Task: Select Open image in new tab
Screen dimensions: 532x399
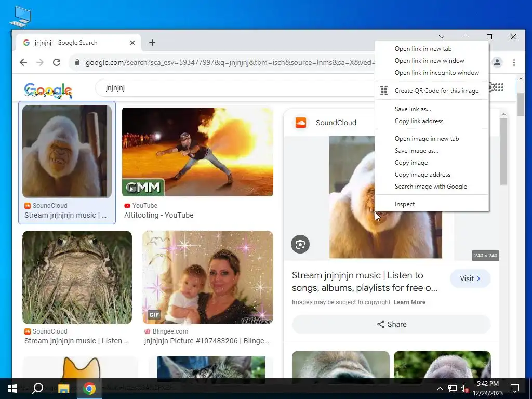Action: (x=432, y=138)
